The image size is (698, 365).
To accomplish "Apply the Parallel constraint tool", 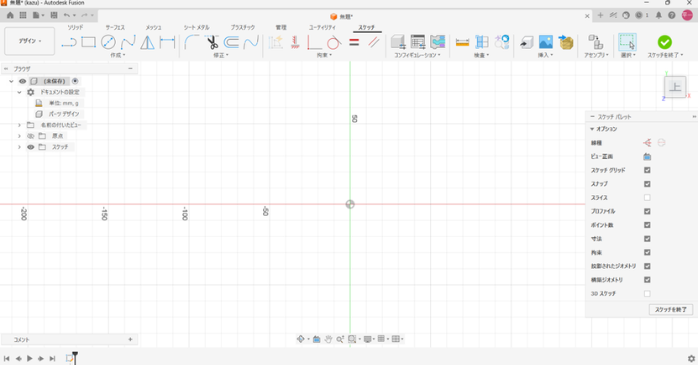I will [374, 42].
